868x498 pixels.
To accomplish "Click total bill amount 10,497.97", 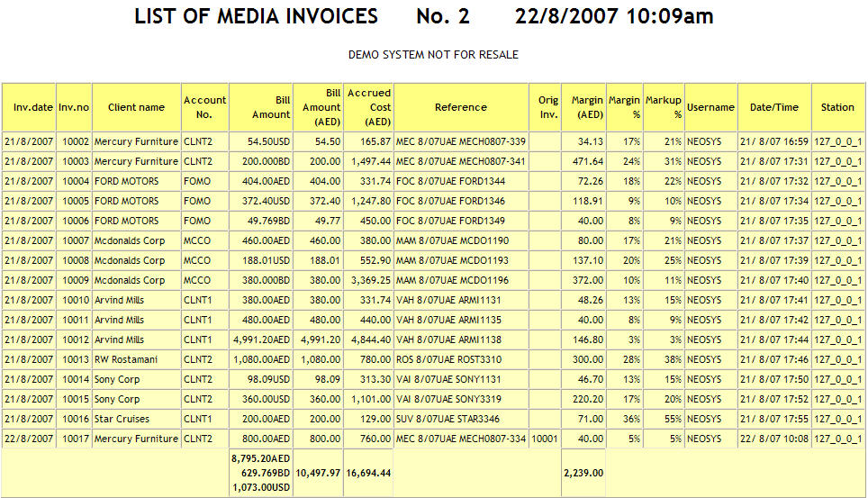I will 319,473.
